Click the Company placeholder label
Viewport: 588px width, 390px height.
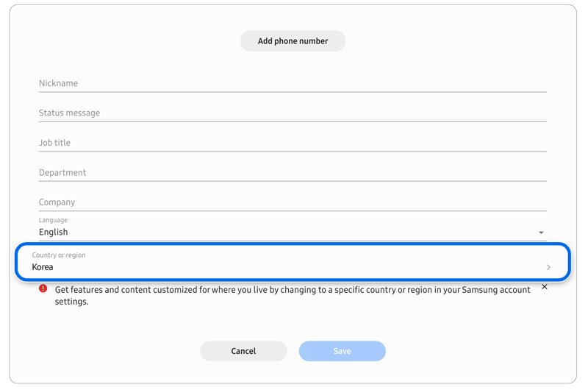[57, 202]
